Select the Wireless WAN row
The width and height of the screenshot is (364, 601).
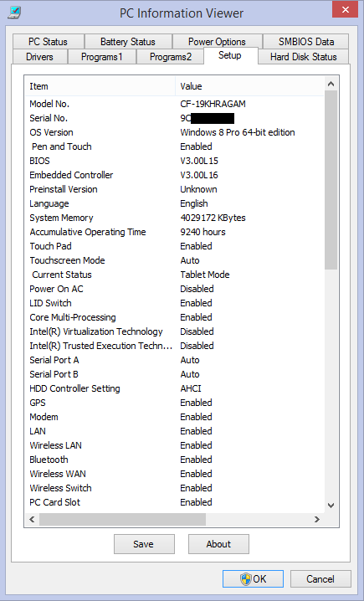click(174, 474)
